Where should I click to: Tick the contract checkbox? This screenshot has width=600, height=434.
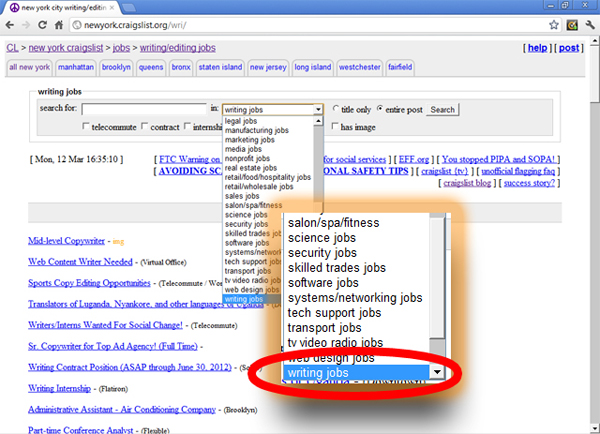[145, 126]
